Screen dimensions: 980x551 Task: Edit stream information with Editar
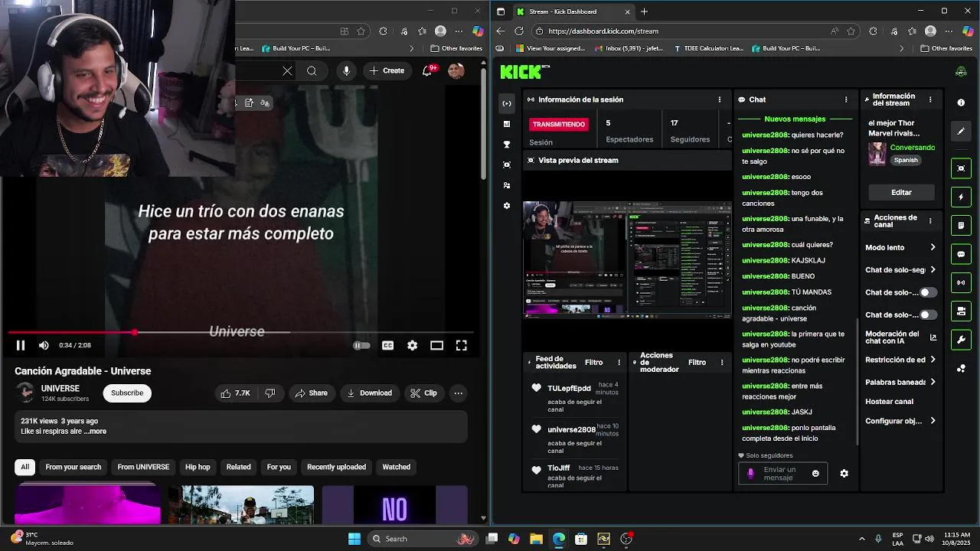point(901,192)
